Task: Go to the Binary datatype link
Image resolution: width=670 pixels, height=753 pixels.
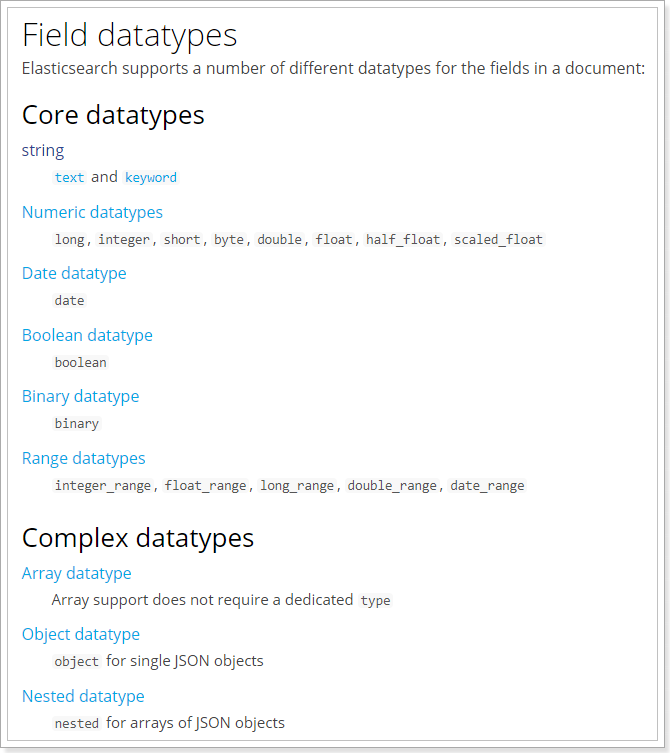Action: coord(80,396)
